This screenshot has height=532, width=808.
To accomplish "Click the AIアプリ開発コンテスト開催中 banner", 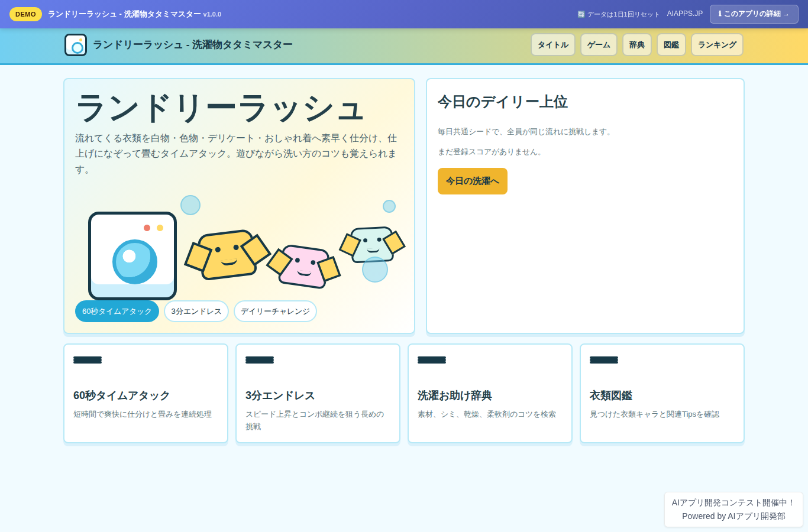I will pyautogui.click(x=733, y=502).
